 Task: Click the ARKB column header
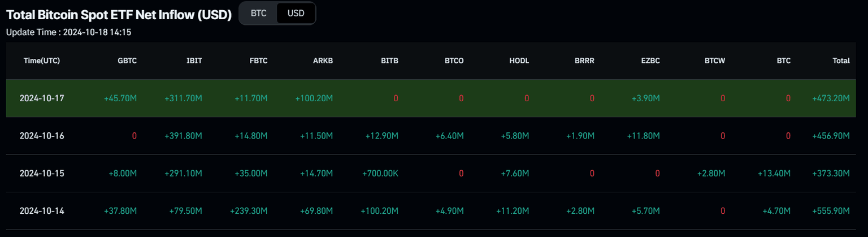pos(323,61)
